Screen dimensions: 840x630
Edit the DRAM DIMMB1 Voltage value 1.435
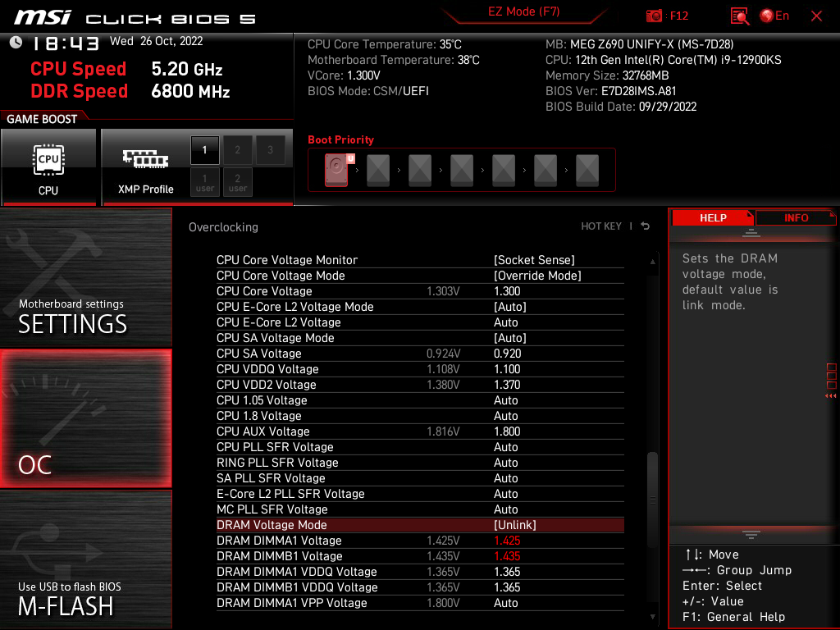point(507,556)
